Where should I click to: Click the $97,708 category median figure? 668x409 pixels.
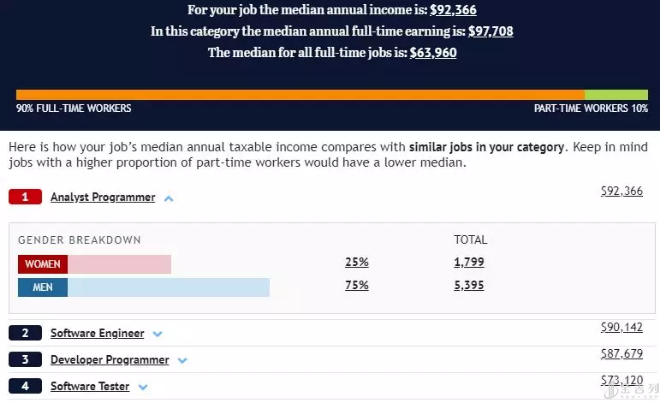491,31
